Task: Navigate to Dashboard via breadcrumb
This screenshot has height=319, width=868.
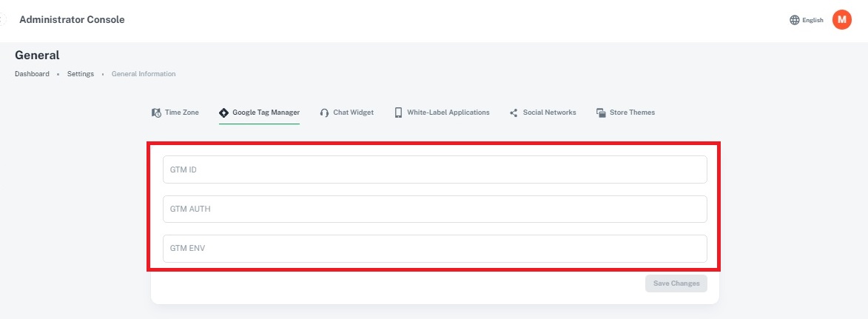Action: tap(32, 74)
